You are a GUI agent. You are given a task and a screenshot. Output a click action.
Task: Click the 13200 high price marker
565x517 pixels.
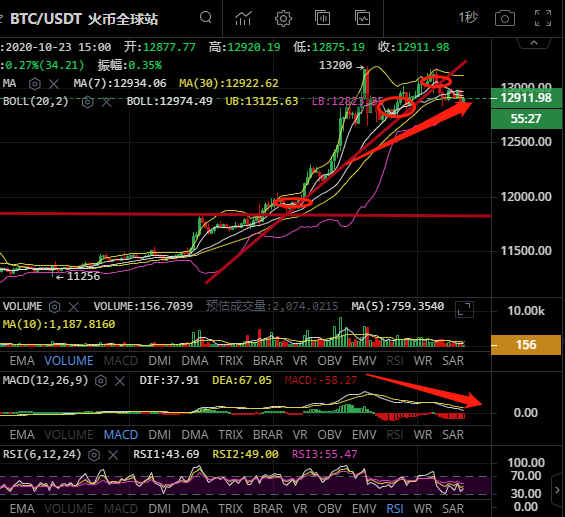point(335,65)
